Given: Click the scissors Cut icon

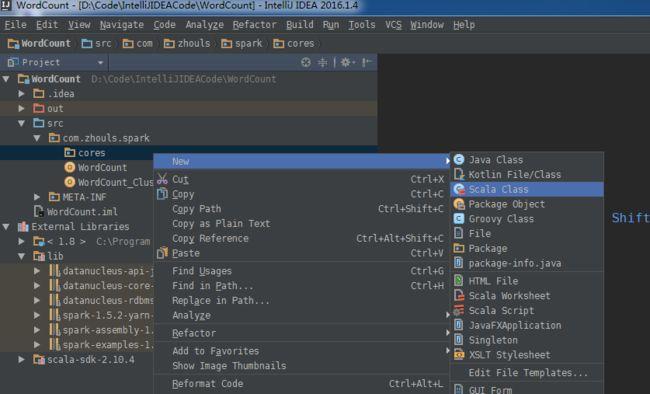Looking at the screenshot, I should point(162,179).
